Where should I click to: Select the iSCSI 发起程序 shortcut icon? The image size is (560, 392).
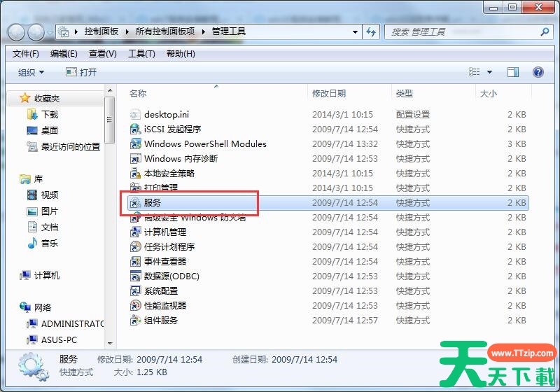pos(135,129)
